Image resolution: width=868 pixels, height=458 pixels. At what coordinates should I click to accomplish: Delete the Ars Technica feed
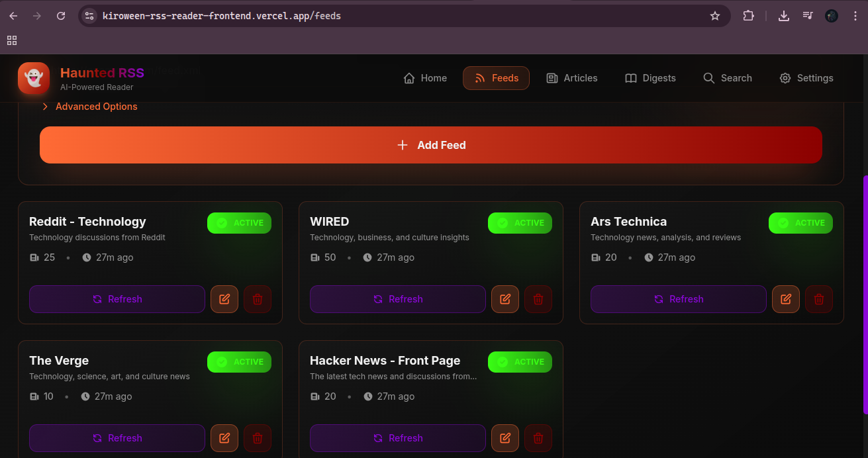pyautogui.click(x=819, y=299)
